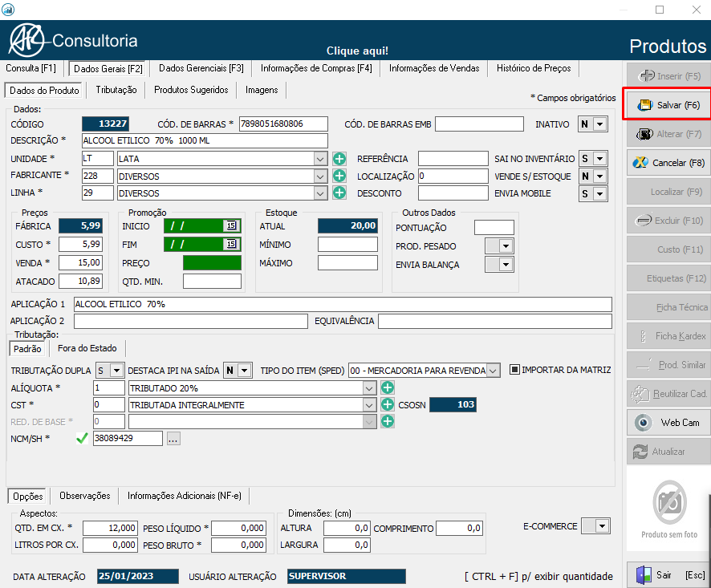Viewport: 711px width, 588px height.
Task: Click Inserir (F5) button
Action: [x=668, y=75]
